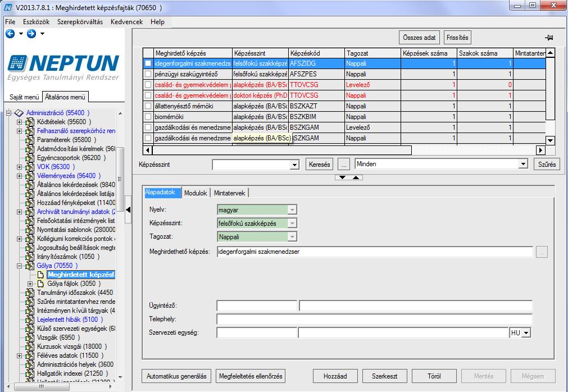The width and height of the screenshot is (568, 392).
Task: Sort by the Képzéskód column header
Action: coord(317,53)
